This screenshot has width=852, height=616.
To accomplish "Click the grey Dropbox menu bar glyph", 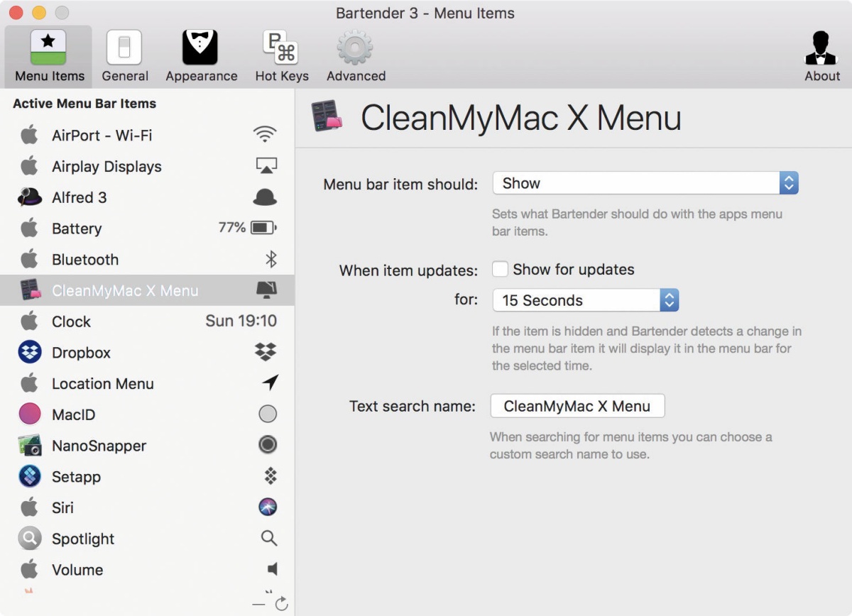I will pos(266,352).
